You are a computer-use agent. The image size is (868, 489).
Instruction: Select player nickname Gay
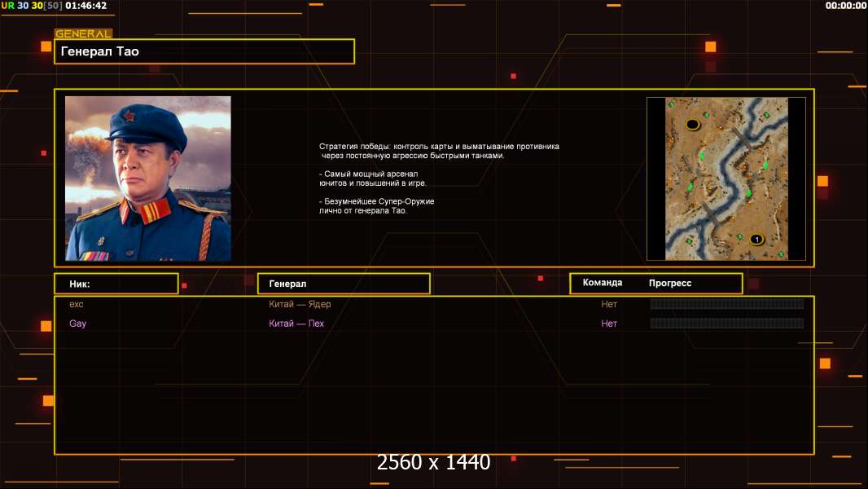coord(77,324)
